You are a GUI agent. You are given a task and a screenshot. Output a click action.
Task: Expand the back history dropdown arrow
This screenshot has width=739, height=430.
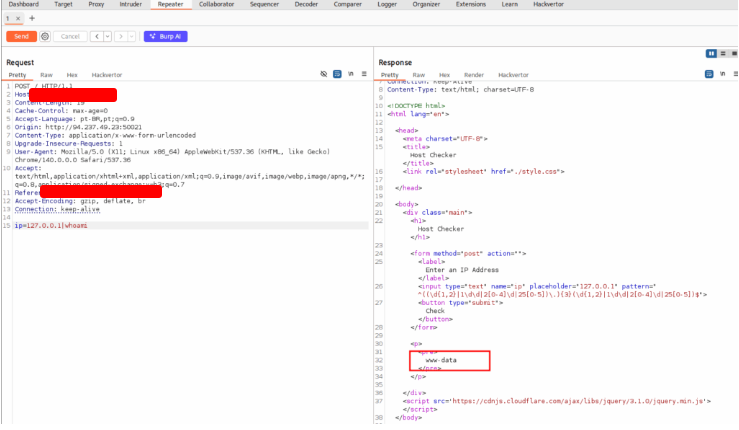[106, 36]
